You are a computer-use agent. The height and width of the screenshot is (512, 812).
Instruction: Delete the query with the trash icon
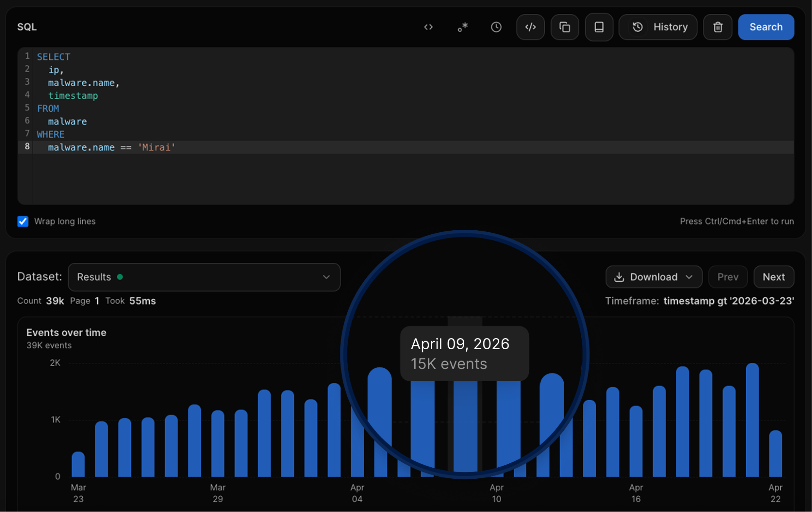(x=718, y=27)
